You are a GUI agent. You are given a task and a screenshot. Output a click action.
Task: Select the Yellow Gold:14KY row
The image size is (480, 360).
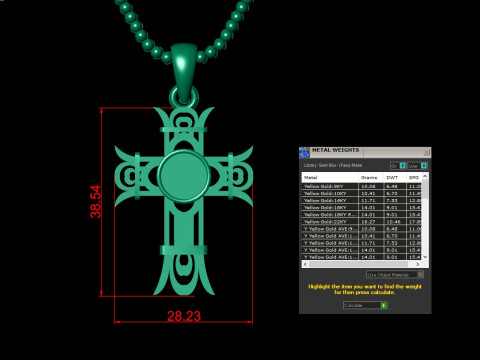pos(362,200)
